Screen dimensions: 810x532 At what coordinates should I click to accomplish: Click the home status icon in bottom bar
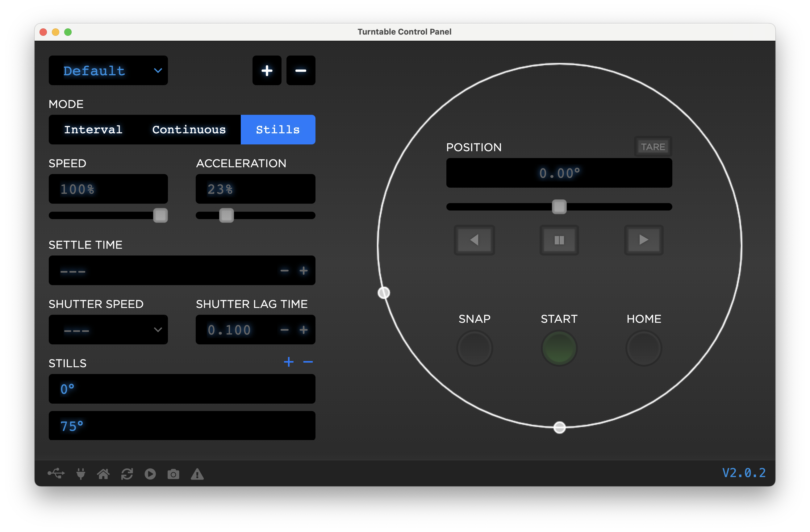(103, 473)
